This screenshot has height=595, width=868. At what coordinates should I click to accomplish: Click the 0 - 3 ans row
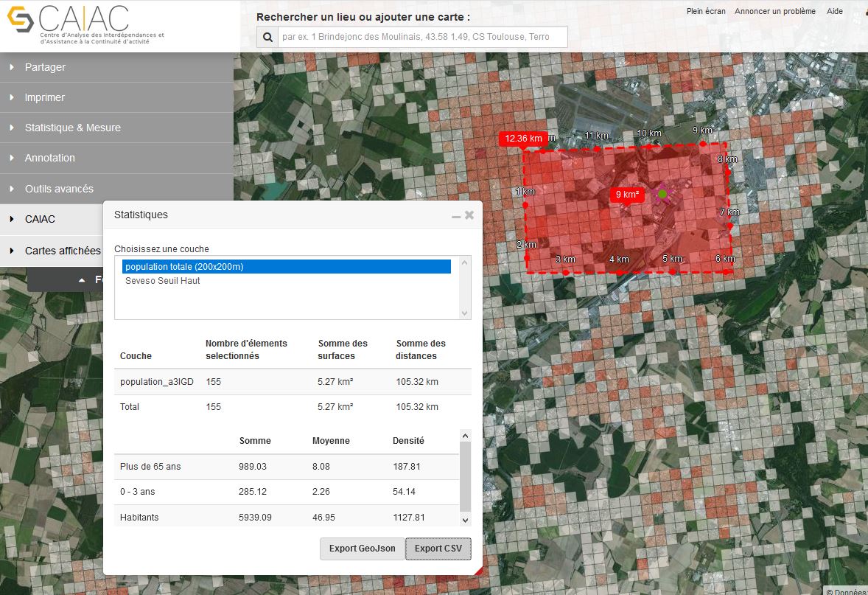(x=286, y=492)
